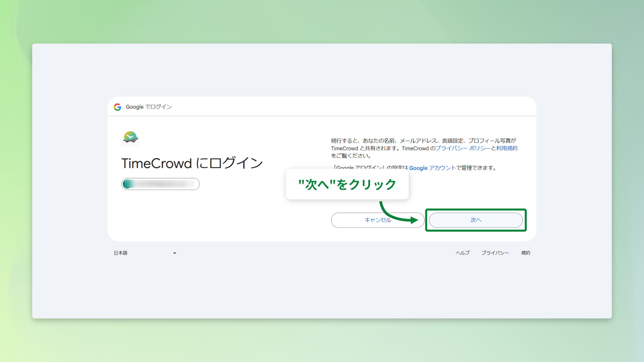Click the teal progress segment in the email pill
The width and height of the screenshot is (644, 362).
(x=127, y=184)
